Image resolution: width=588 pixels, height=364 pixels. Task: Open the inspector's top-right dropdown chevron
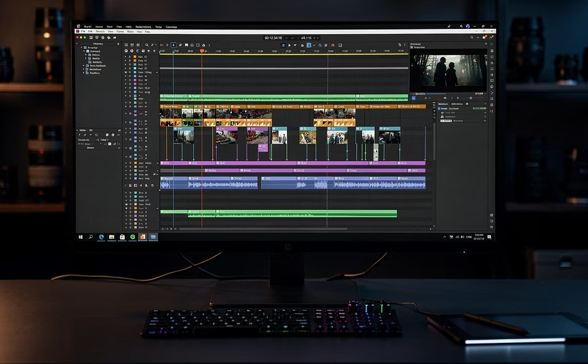click(485, 104)
